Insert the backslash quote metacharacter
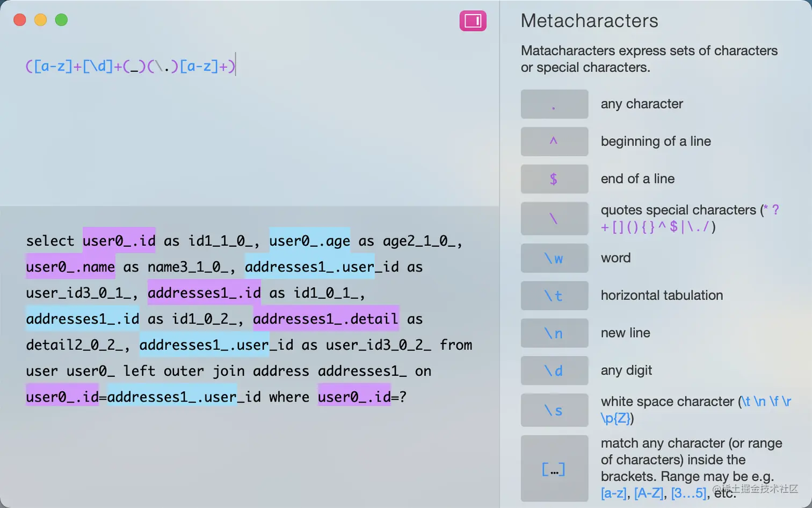Screen dimensions: 812x508 (554, 218)
